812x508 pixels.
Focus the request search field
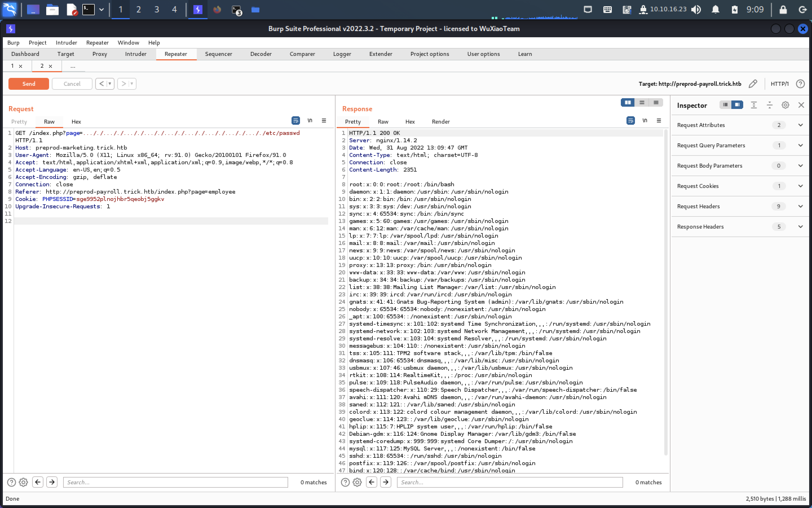click(175, 483)
